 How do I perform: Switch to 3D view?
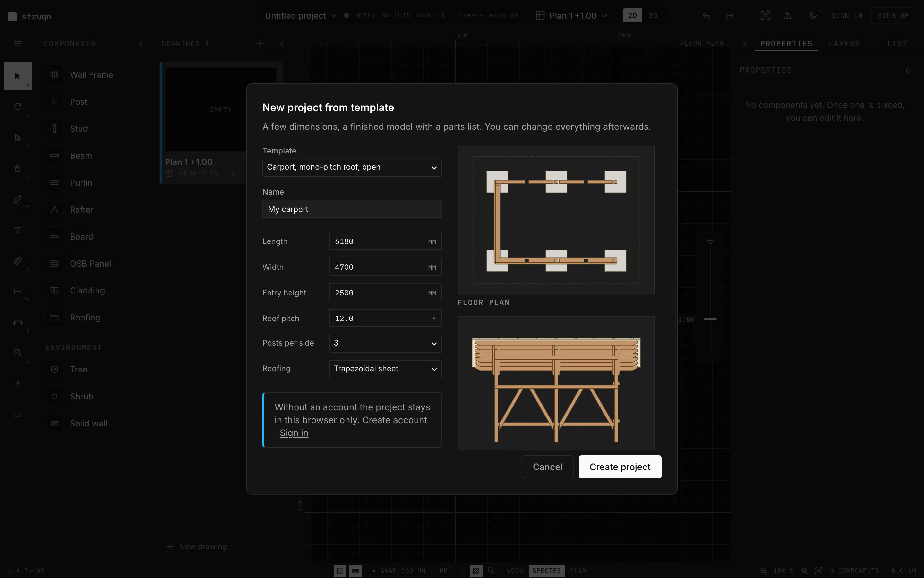click(653, 16)
